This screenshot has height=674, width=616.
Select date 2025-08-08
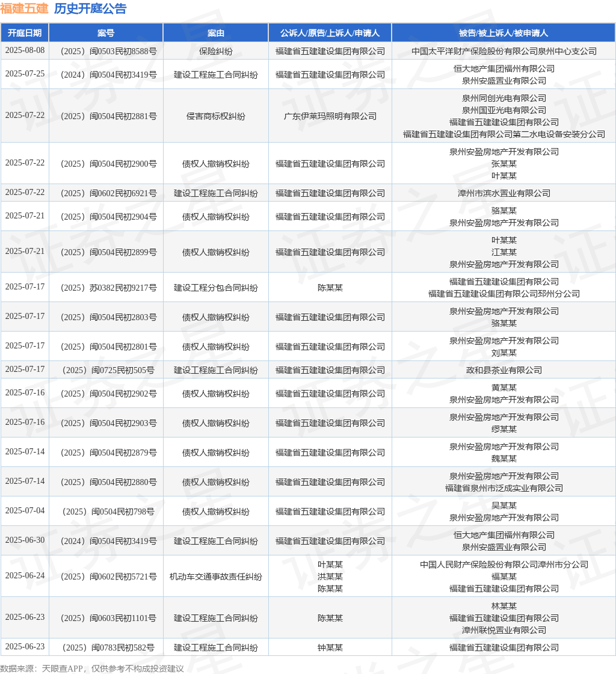pos(25,51)
